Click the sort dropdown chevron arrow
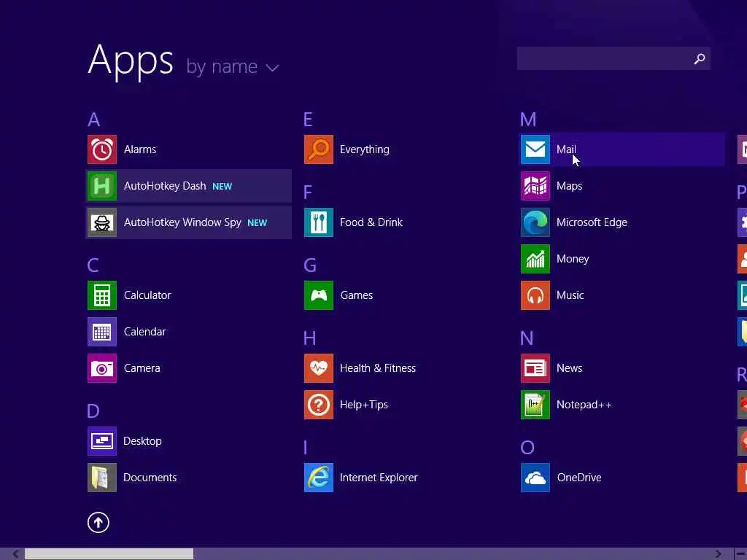 pyautogui.click(x=273, y=68)
